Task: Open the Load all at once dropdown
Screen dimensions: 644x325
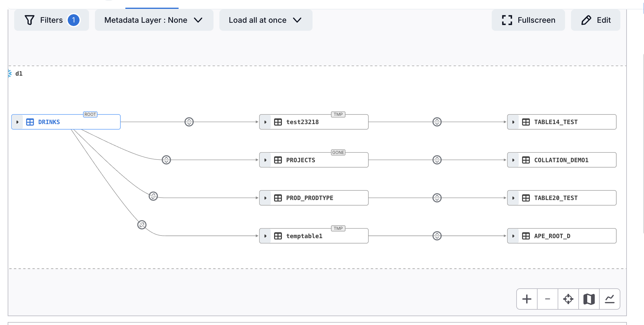Action: (x=266, y=20)
